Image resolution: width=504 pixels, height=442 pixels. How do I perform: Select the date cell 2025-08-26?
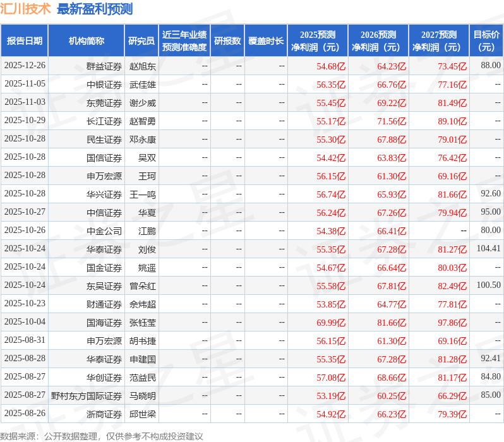25,414
